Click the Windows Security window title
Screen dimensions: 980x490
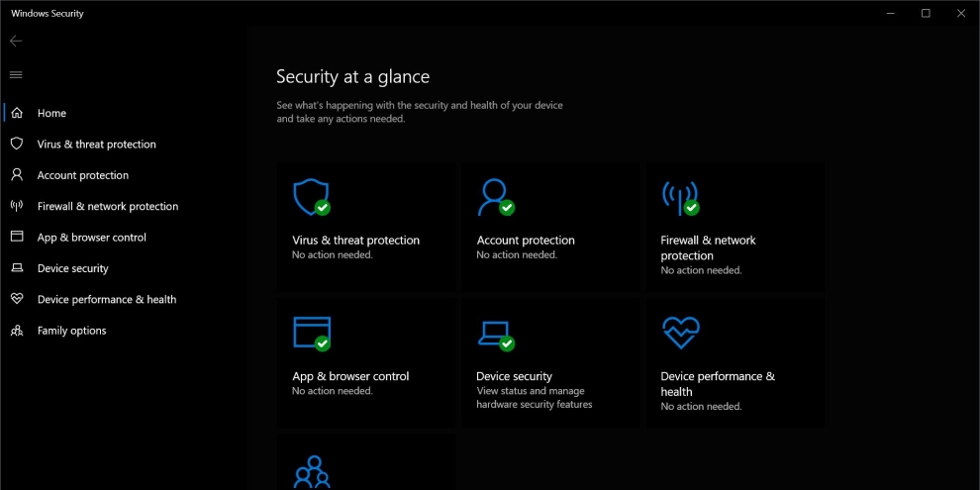(48, 13)
